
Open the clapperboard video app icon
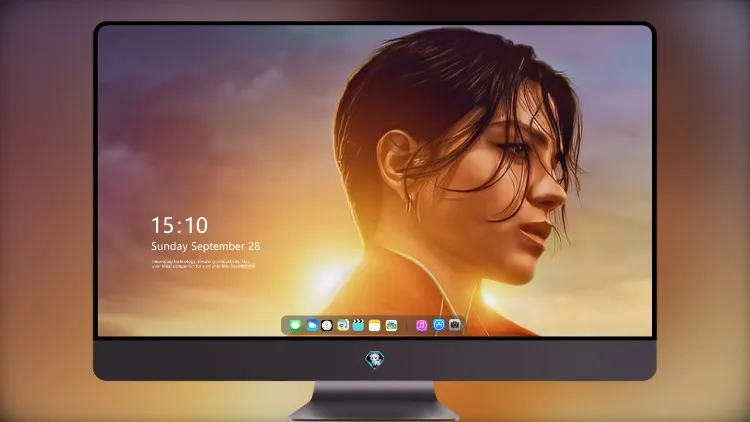[358, 325]
